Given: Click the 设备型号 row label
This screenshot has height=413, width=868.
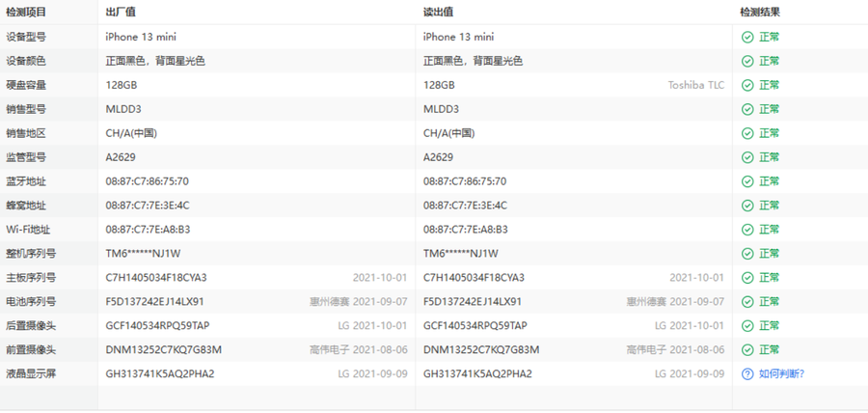Looking at the screenshot, I should (26, 37).
